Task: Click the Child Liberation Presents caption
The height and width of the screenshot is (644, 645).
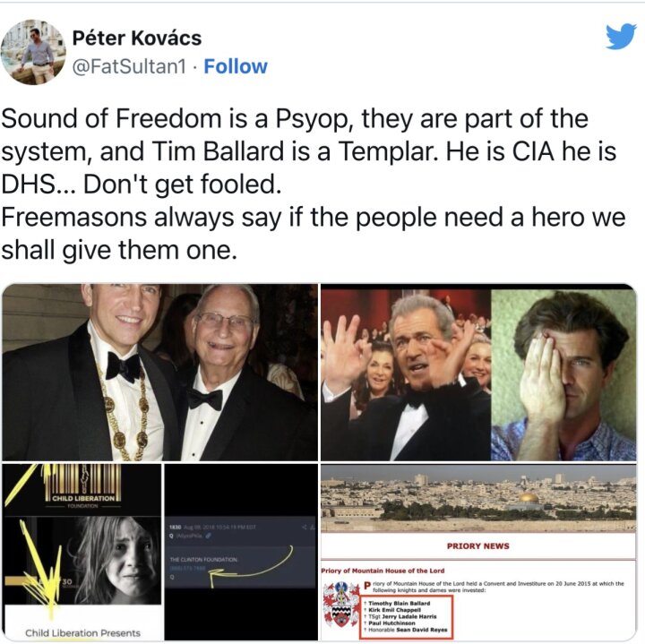Action: [82, 633]
